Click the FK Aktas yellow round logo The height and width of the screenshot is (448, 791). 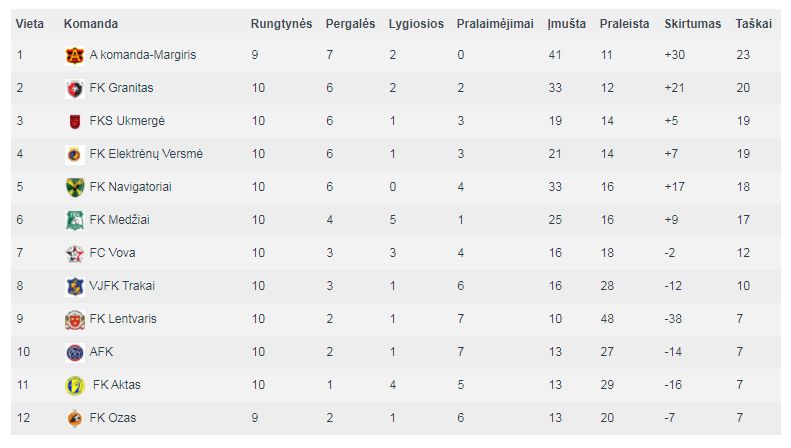75,385
